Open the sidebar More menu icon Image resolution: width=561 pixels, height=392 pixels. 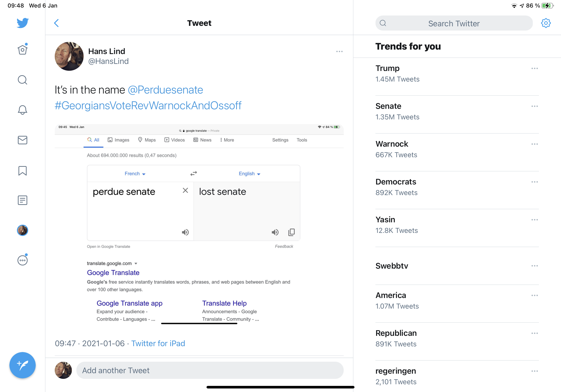(23, 260)
